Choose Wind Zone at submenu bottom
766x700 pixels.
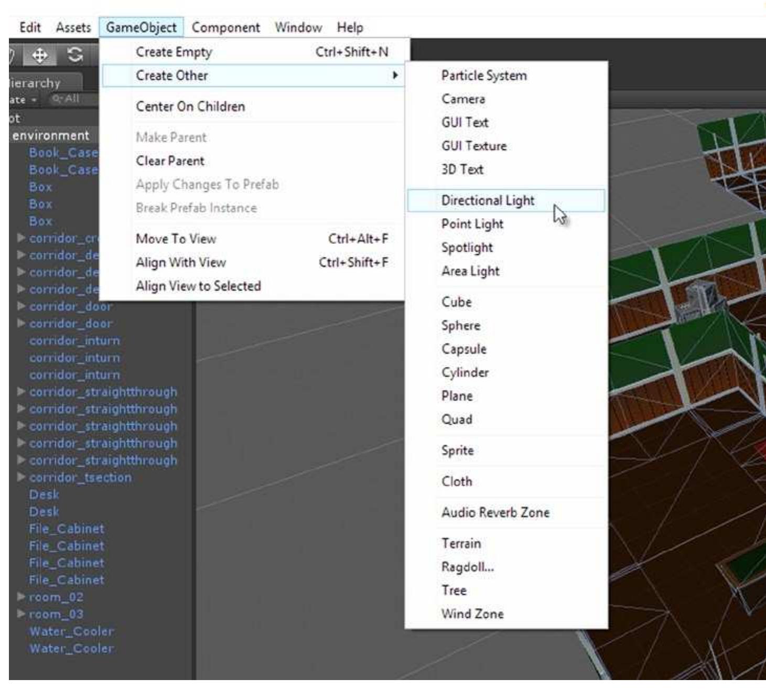pyautogui.click(x=474, y=613)
